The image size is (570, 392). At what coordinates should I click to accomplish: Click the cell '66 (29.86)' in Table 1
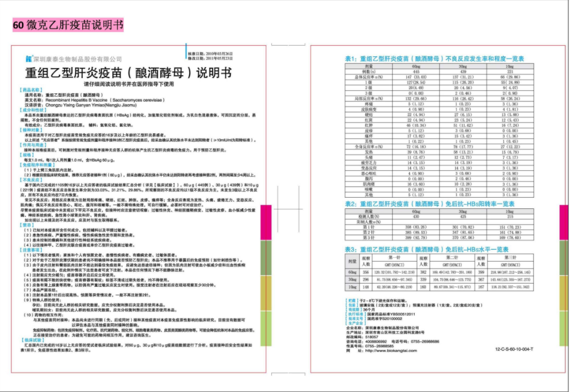pyautogui.click(x=510, y=77)
